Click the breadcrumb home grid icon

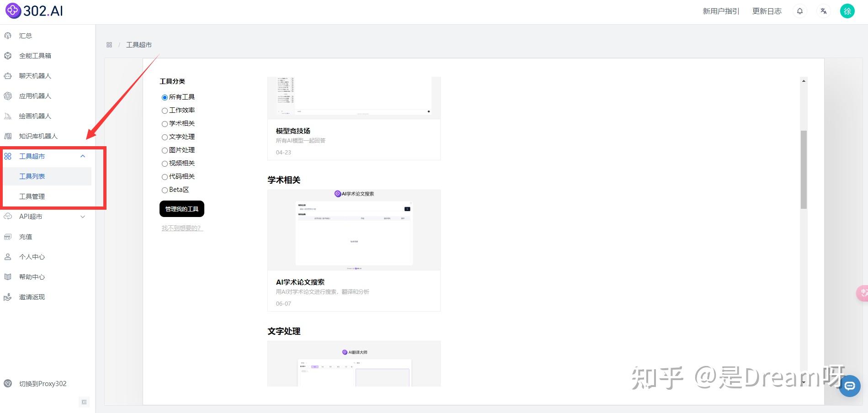tap(109, 45)
